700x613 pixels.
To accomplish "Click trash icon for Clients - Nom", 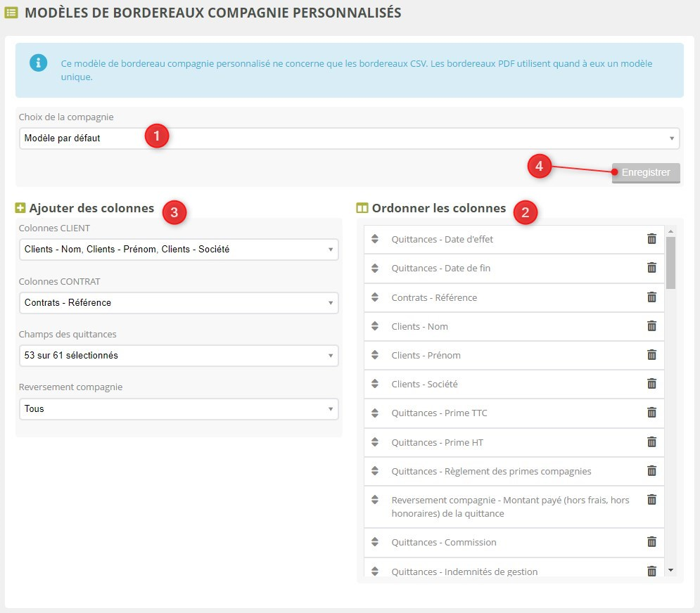I will coord(651,326).
